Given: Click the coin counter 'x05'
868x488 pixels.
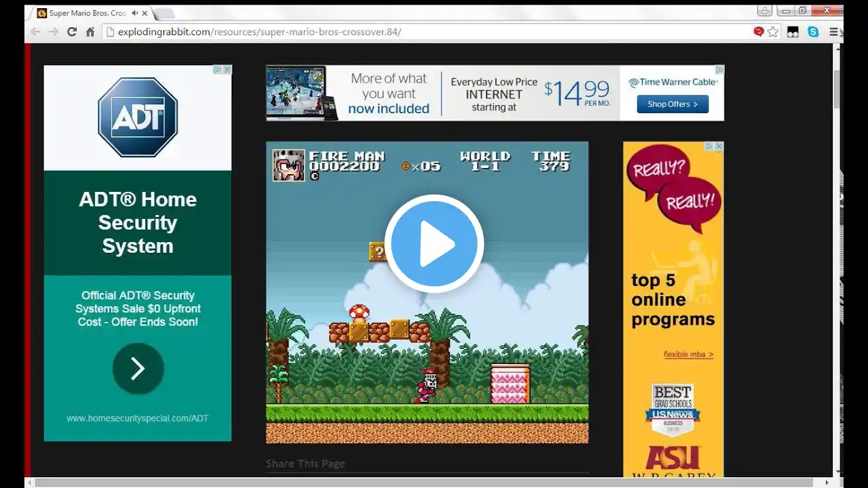Looking at the screenshot, I should [421, 167].
